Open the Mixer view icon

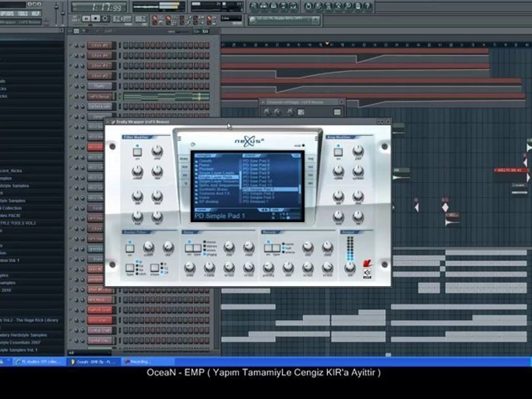pos(293,6)
